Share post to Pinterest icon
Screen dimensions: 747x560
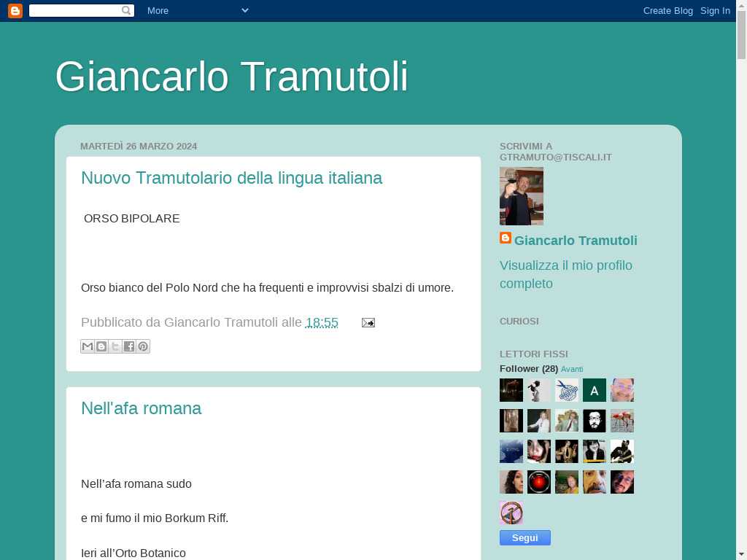tap(143, 346)
